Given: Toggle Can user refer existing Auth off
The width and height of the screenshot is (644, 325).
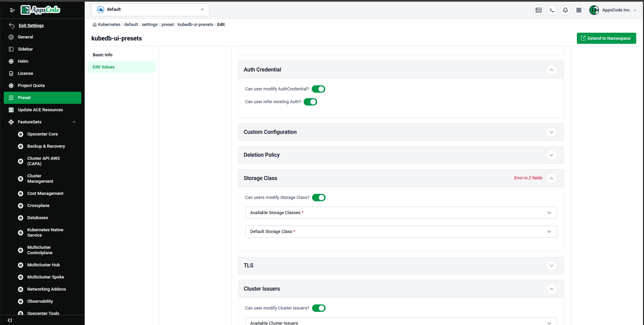Looking at the screenshot, I should pyautogui.click(x=310, y=101).
